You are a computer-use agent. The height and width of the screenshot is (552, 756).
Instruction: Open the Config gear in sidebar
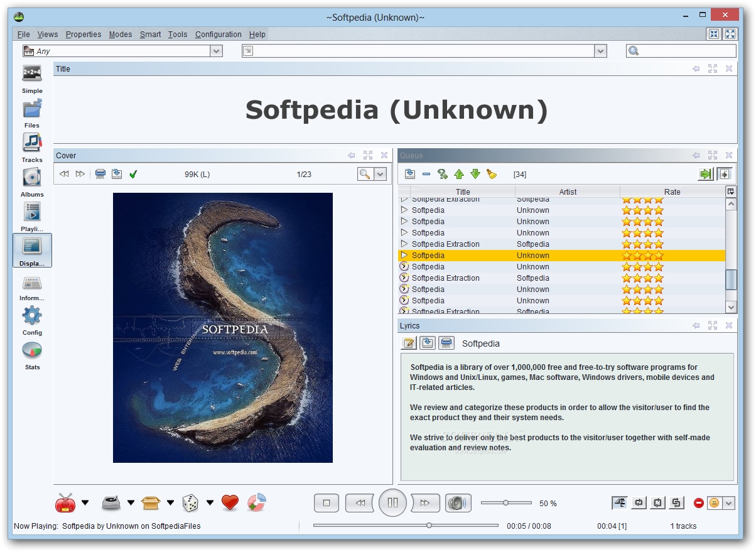pyautogui.click(x=32, y=320)
